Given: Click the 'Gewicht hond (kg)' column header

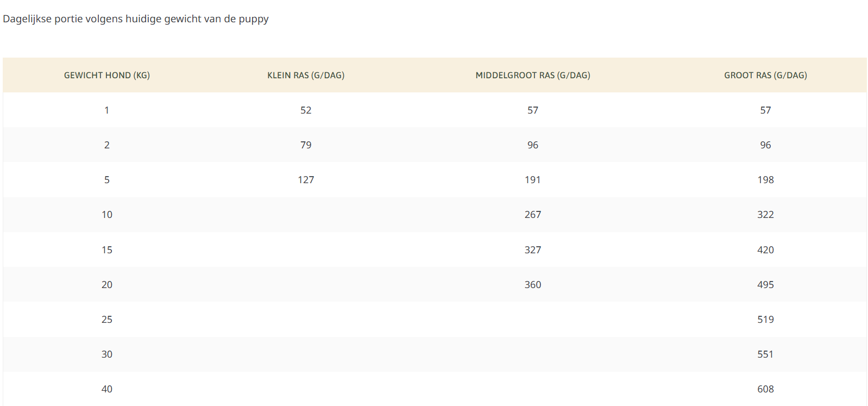Looking at the screenshot, I should click(107, 76).
